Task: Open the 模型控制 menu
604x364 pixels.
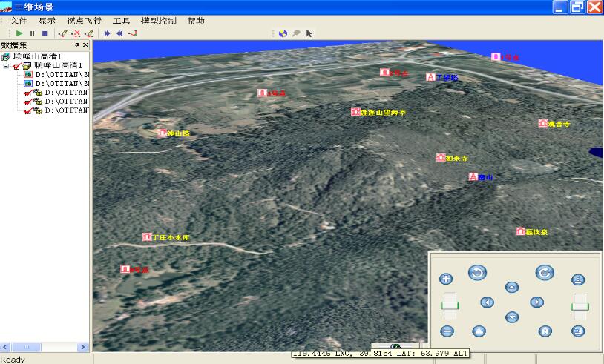Action: coord(158,21)
